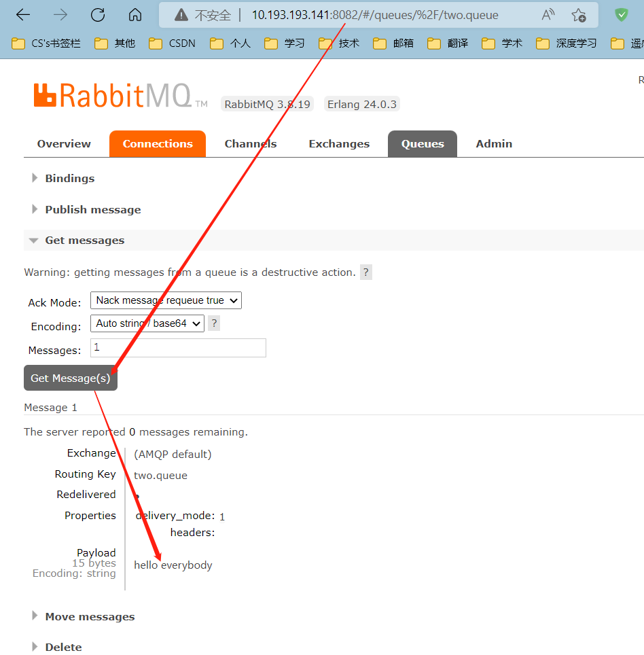Reload the page with refresh icon
644x655 pixels.
[98, 15]
